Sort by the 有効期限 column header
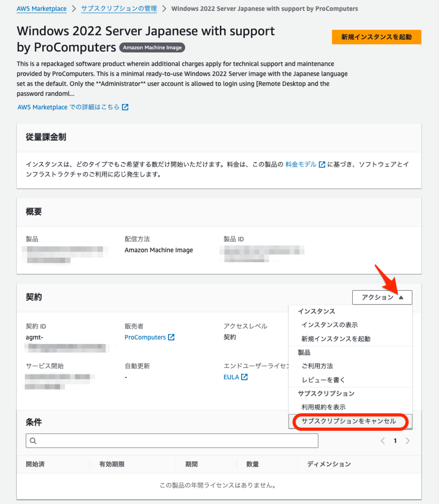 [x=112, y=464]
